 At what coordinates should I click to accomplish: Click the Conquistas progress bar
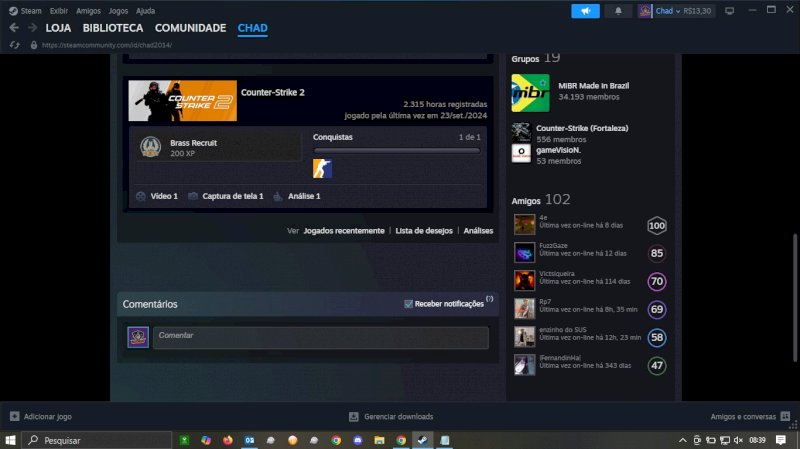pyautogui.click(x=396, y=151)
